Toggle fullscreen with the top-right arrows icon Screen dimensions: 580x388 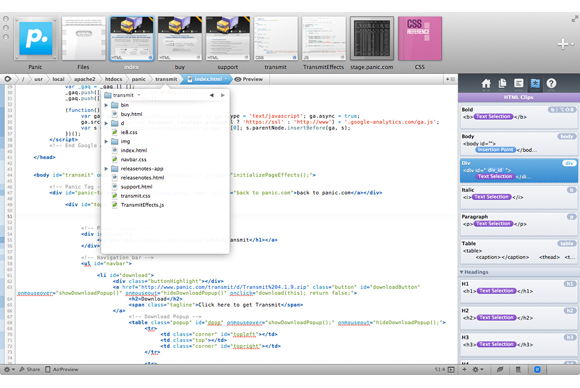[575, 18]
